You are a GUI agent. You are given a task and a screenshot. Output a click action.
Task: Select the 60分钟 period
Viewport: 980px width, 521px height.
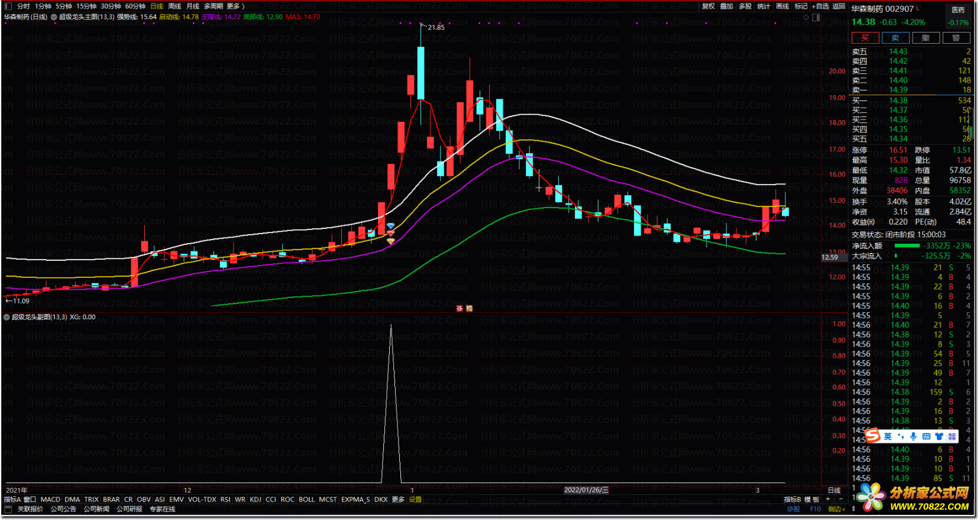click(x=135, y=7)
